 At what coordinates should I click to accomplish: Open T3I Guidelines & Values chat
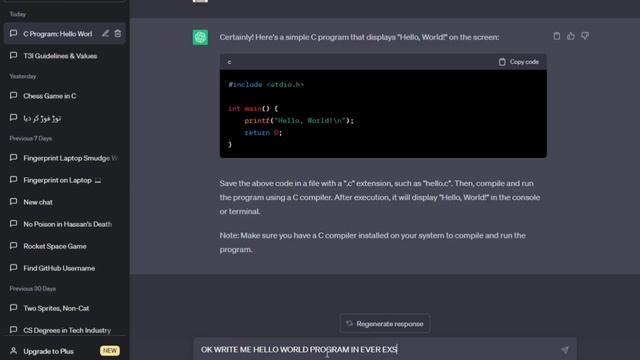[x=64, y=56]
